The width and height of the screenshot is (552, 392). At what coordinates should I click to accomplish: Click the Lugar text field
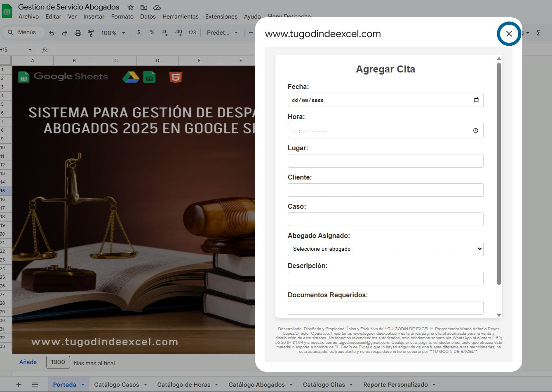(385, 161)
